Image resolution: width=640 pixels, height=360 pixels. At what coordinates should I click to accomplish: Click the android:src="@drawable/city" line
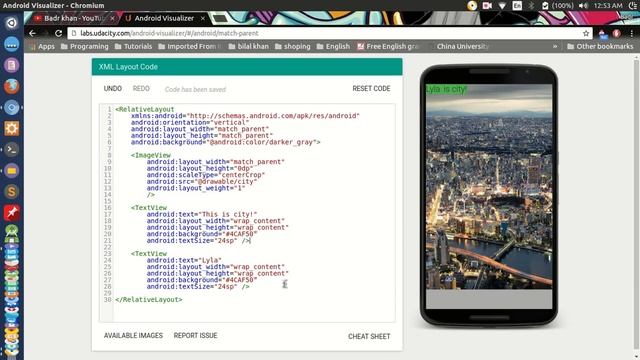pyautogui.click(x=202, y=182)
